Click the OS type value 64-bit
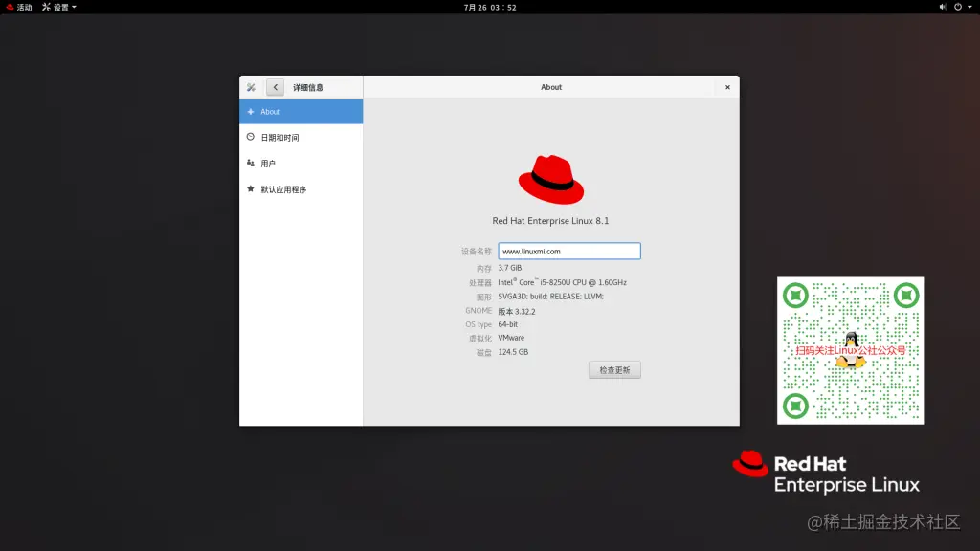 (x=507, y=325)
